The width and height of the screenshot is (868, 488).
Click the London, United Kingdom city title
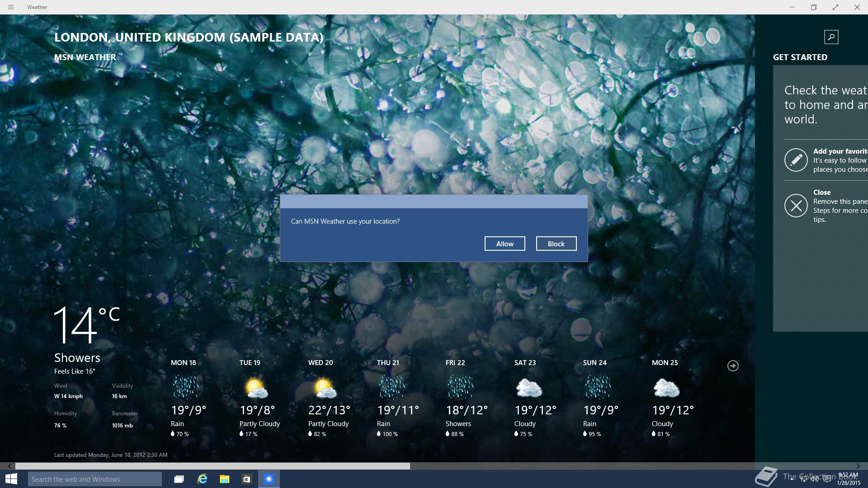(189, 38)
